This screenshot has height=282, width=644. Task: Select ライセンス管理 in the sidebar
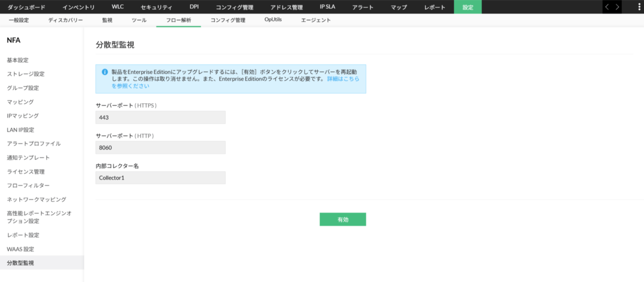(26, 171)
